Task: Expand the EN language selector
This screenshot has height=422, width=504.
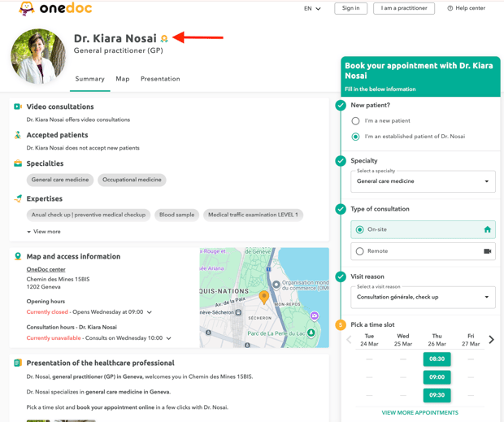Action: tap(312, 9)
